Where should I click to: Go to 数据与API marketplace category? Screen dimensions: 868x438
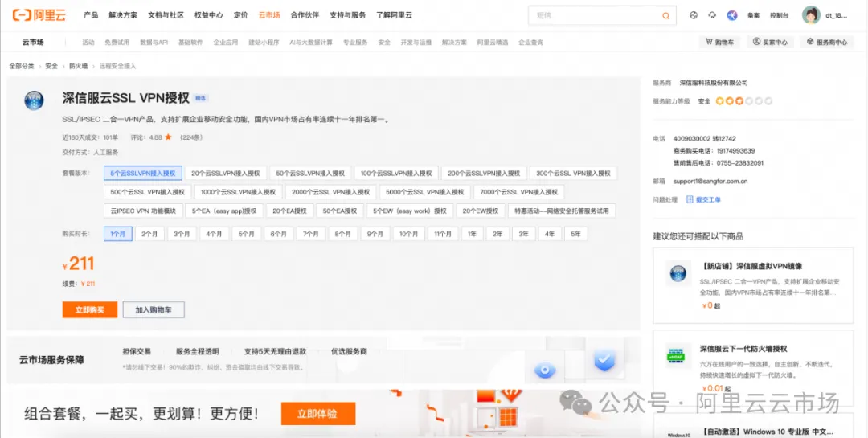[x=154, y=42]
